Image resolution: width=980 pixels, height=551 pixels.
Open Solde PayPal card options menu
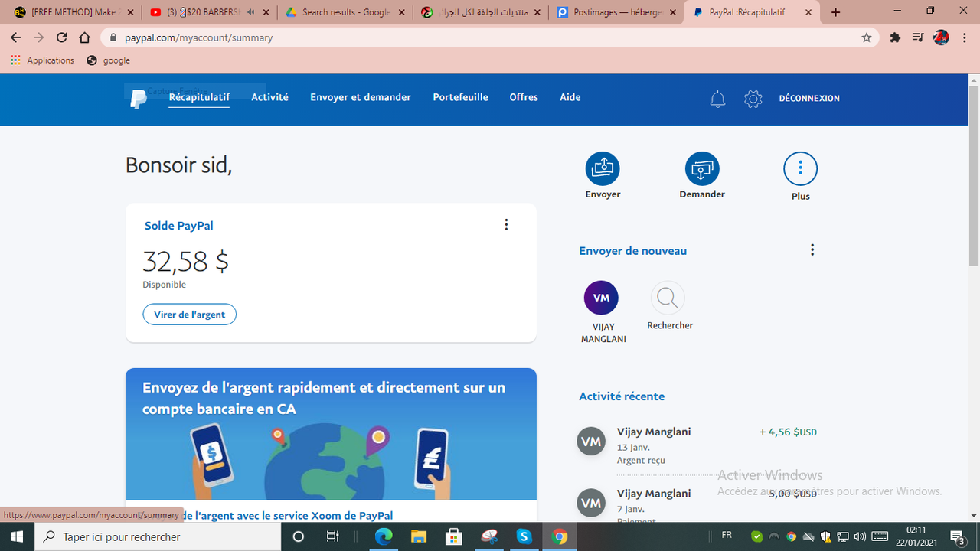[x=506, y=224]
